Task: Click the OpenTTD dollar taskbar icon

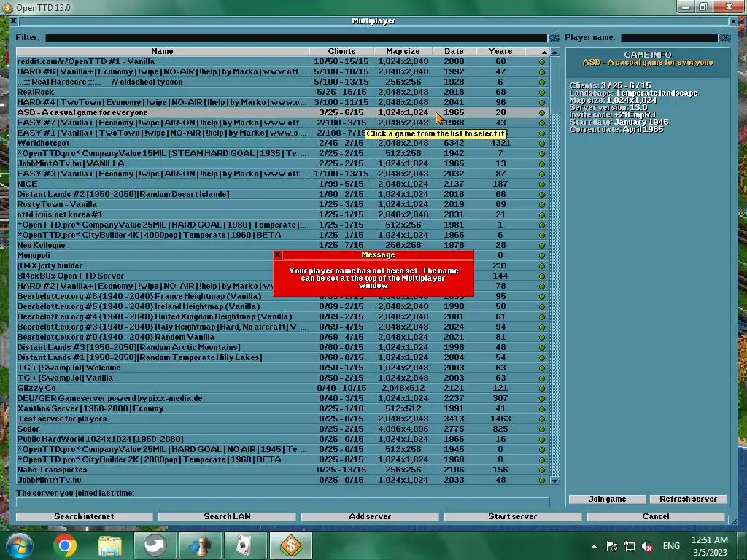Action: tap(291, 545)
